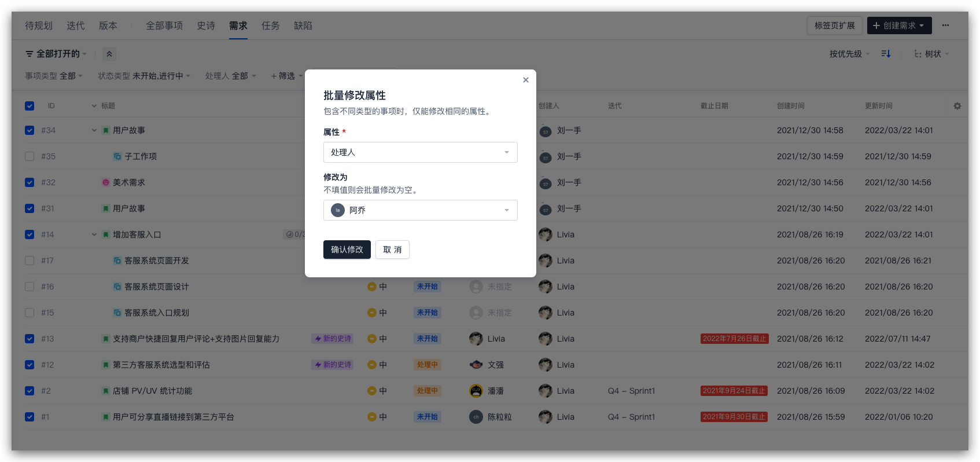Add a filter via 筛选
980x462 pixels.
click(x=286, y=76)
